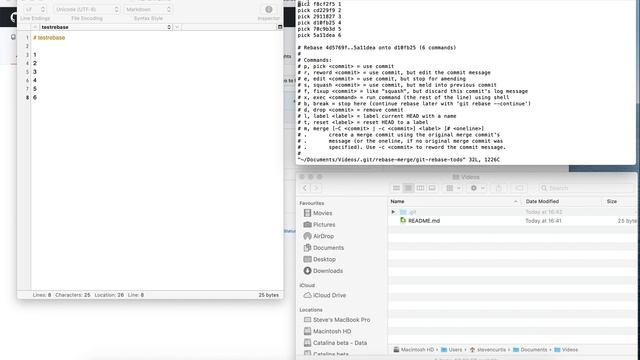Click Users in Finder path bar
The image size is (640, 360).
[x=452, y=350]
